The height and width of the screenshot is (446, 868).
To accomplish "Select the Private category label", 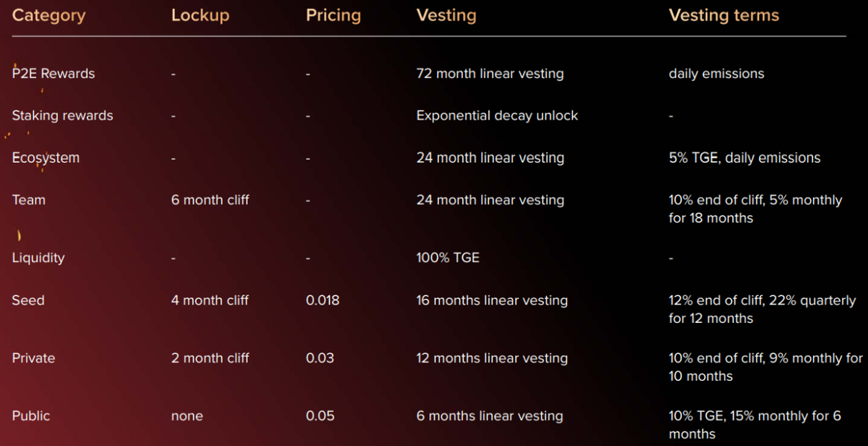I will click(33, 358).
